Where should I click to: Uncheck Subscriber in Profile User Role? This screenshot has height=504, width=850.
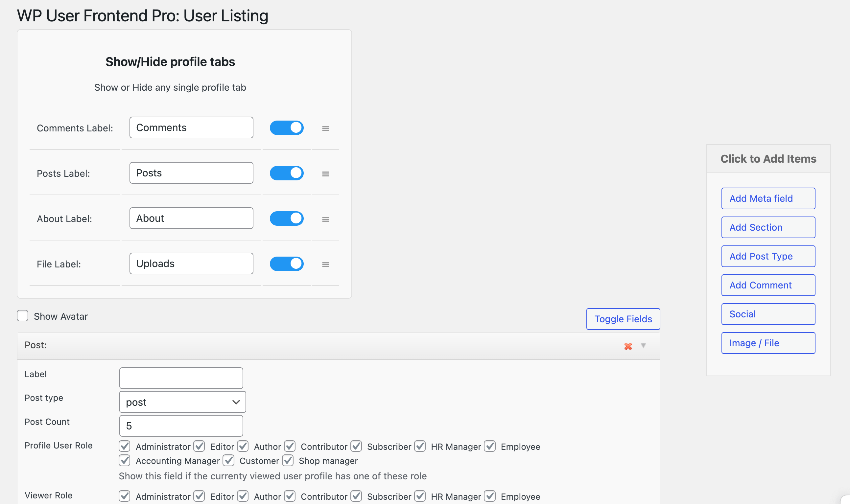(x=356, y=446)
